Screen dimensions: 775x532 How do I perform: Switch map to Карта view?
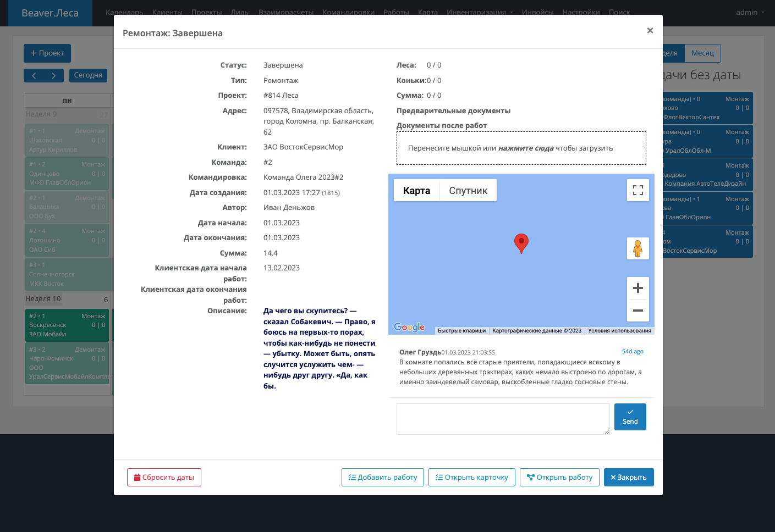pos(416,191)
